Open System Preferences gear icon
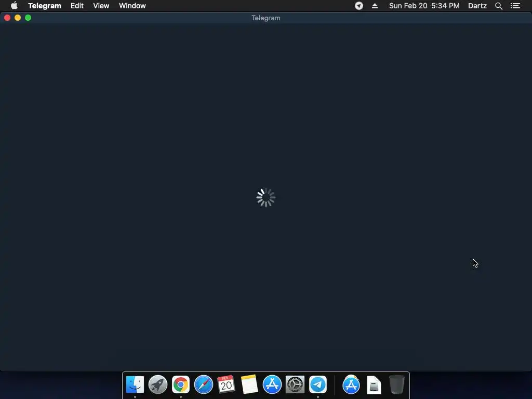 click(295, 384)
